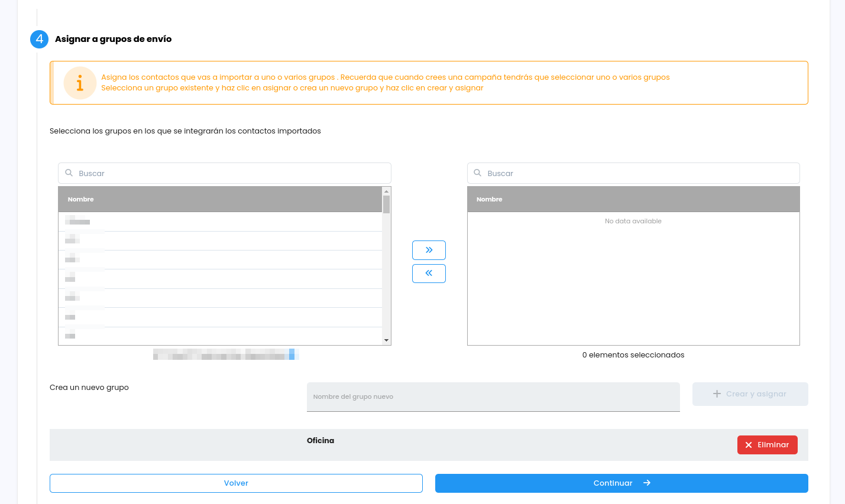Image resolution: width=845 pixels, height=504 pixels.
Task: Grab the scrollbar thumb in available groups list
Action: click(x=386, y=204)
